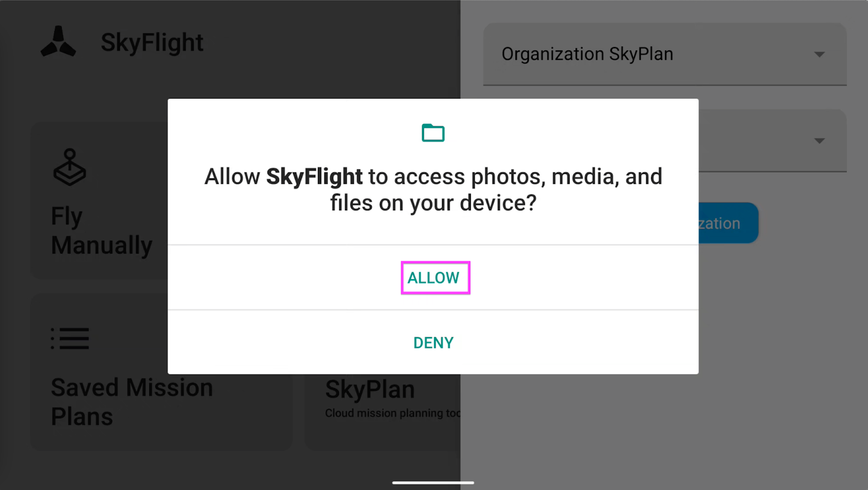This screenshot has height=490, width=868.
Task: Click the permission question text in dialog
Action: click(x=433, y=190)
